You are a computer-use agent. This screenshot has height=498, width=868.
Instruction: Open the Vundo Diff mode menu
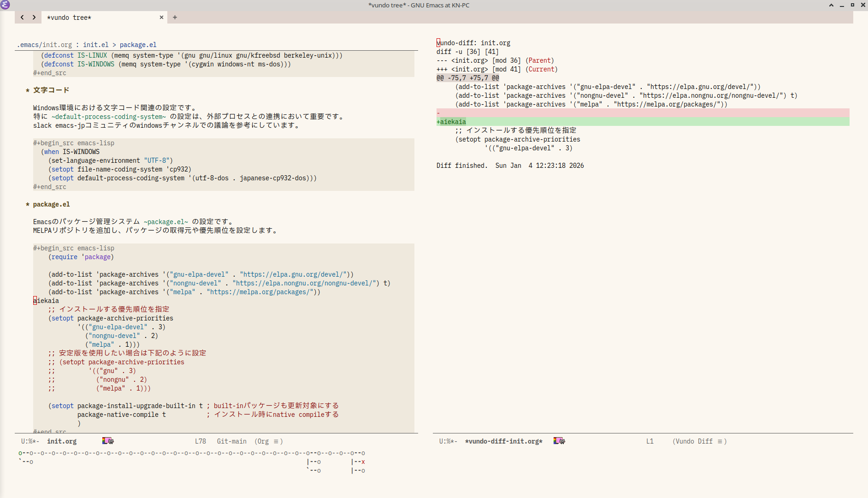pos(699,441)
